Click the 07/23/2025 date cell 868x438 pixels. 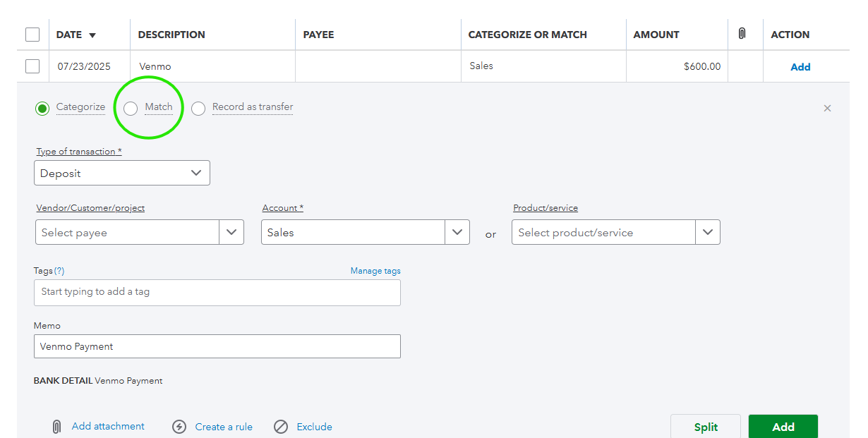point(84,67)
